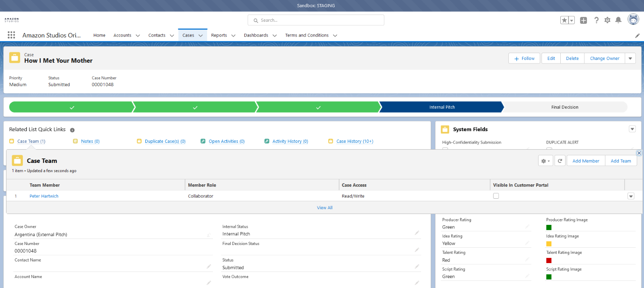The image size is (644, 288).
Task: Click the Case Team panel header icon
Action: pos(17,160)
